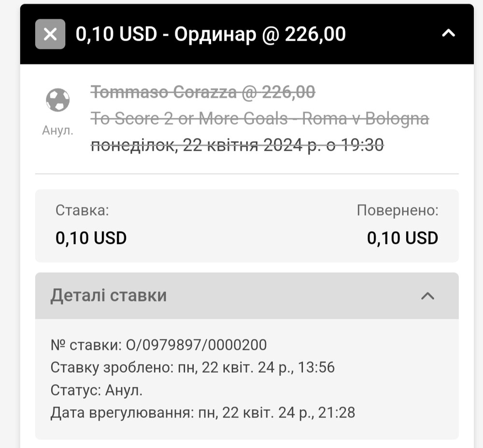The width and height of the screenshot is (483, 448).
Task: Click the Деталі ставки header label
Action: click(108, 295)
